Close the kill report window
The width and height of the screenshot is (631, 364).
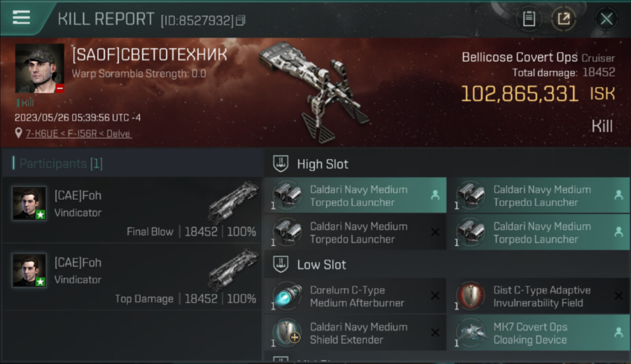point(606,19)
